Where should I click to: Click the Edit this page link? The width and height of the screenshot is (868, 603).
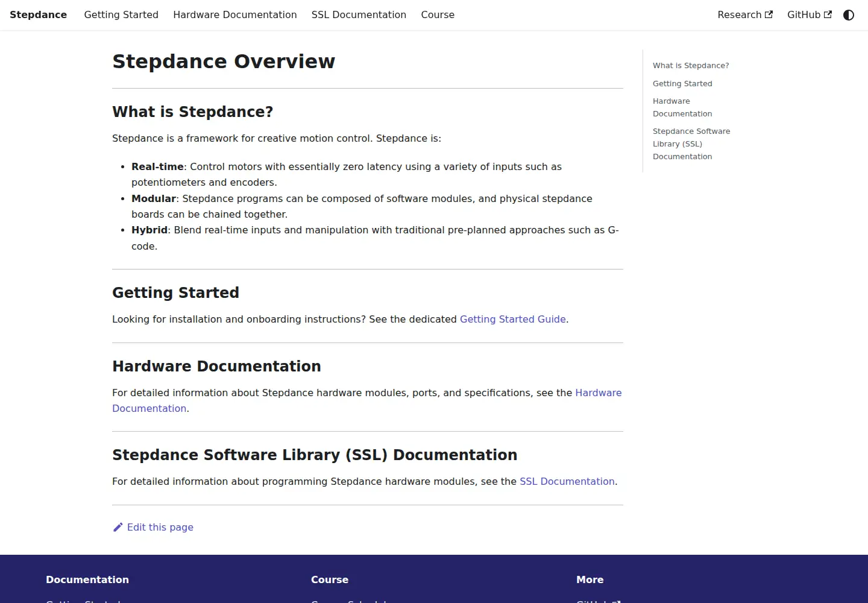point(153,527)
